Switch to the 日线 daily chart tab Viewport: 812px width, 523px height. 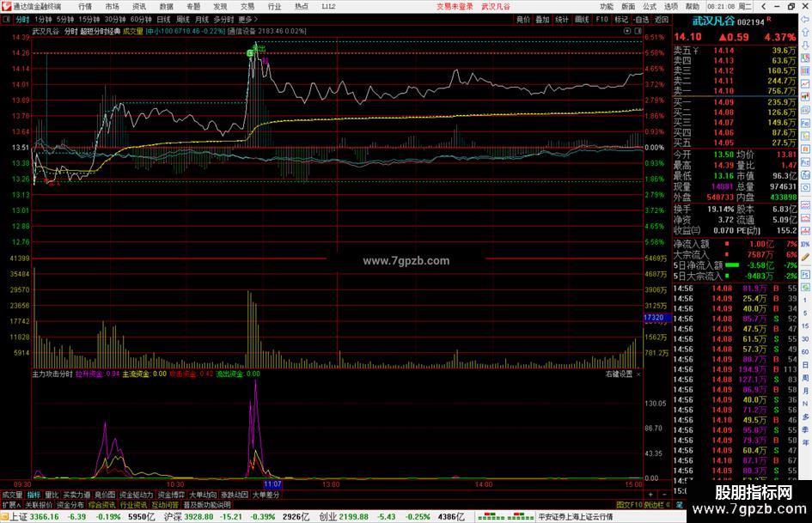tap(163, 20)
